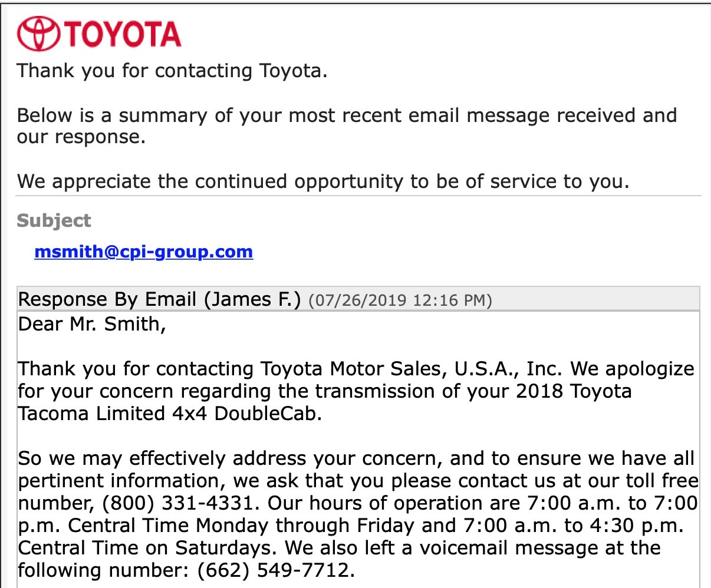Viewport: 711px width, 588px height.
Task: Click the Dear Mr. Smith greeting
Action: (x=93, y=324)
